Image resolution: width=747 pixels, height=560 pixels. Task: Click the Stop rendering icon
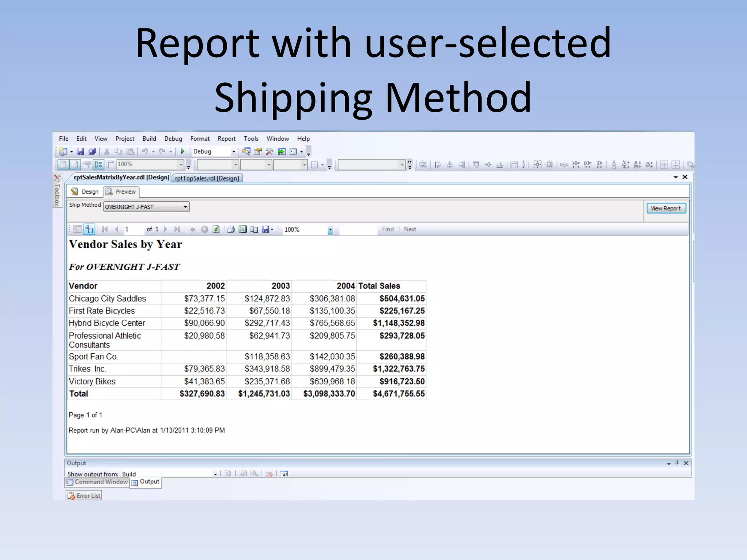[x=205, y=229]
